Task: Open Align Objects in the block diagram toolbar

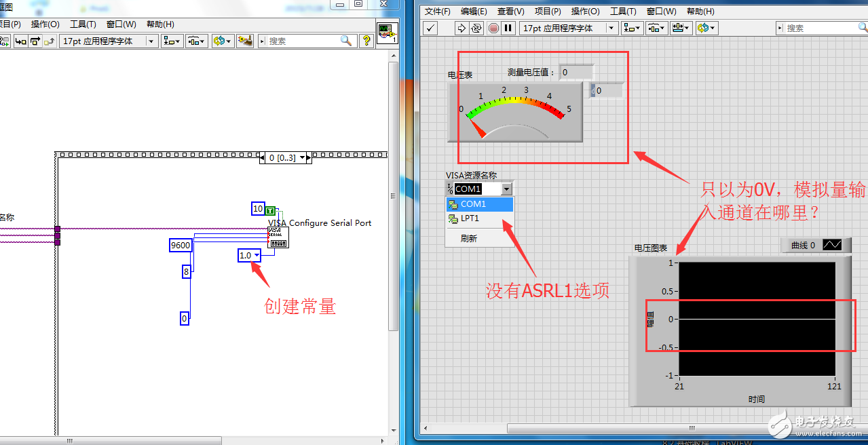Action: point(172,41)
